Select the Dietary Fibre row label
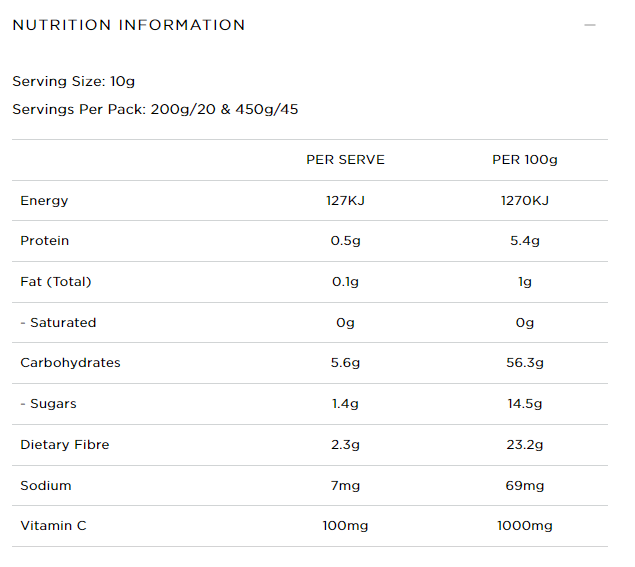The image size is (635, 567). [65, 445]
